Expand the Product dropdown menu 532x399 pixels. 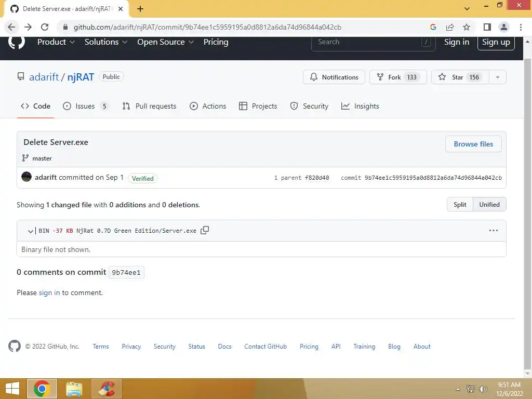coord(56,42)
